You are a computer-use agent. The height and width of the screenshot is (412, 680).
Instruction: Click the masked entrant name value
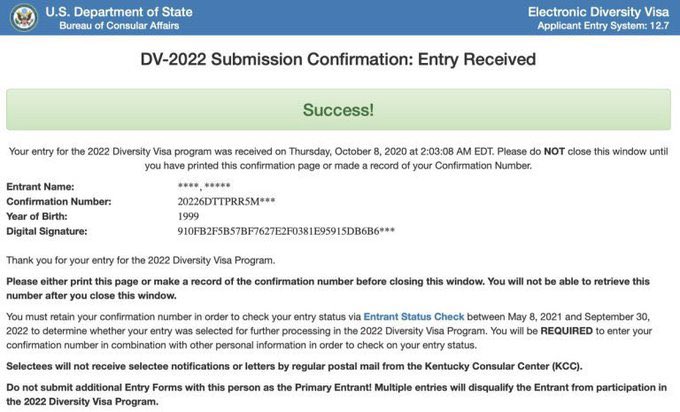tap(204, 186)
